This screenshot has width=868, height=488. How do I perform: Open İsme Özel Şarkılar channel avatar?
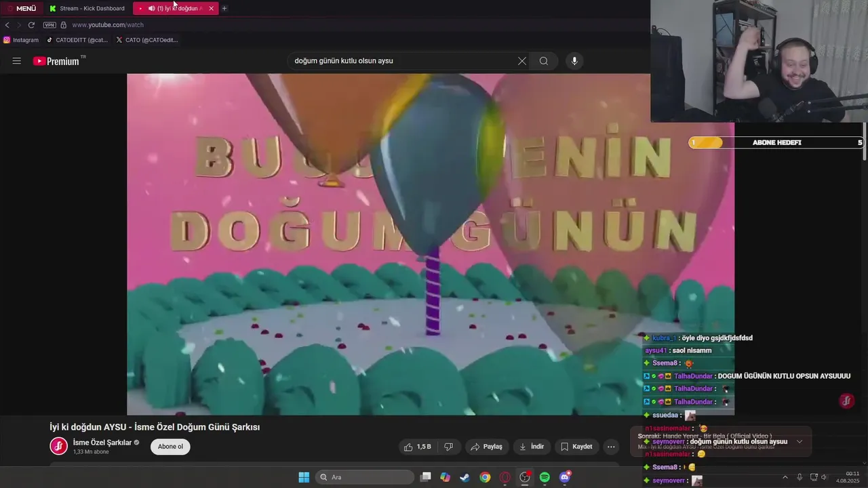tap(59, 446)
